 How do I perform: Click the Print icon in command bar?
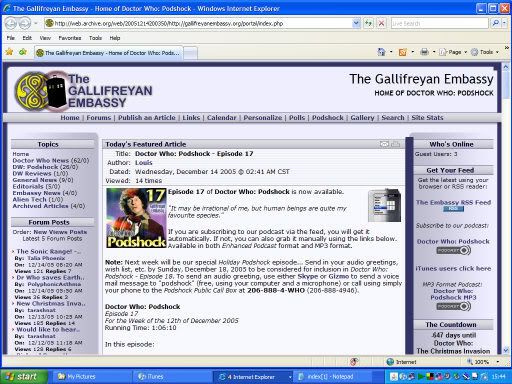pos(424,52)
